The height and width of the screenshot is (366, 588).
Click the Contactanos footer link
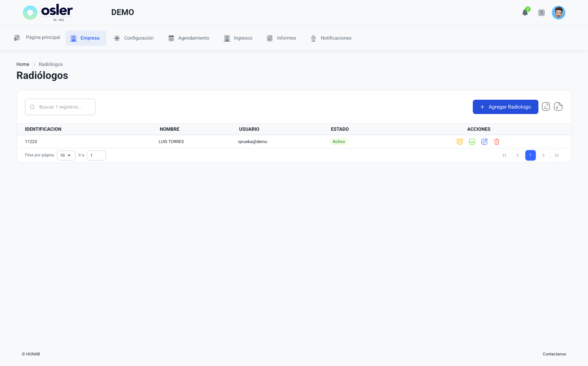[x=554, y=354]
